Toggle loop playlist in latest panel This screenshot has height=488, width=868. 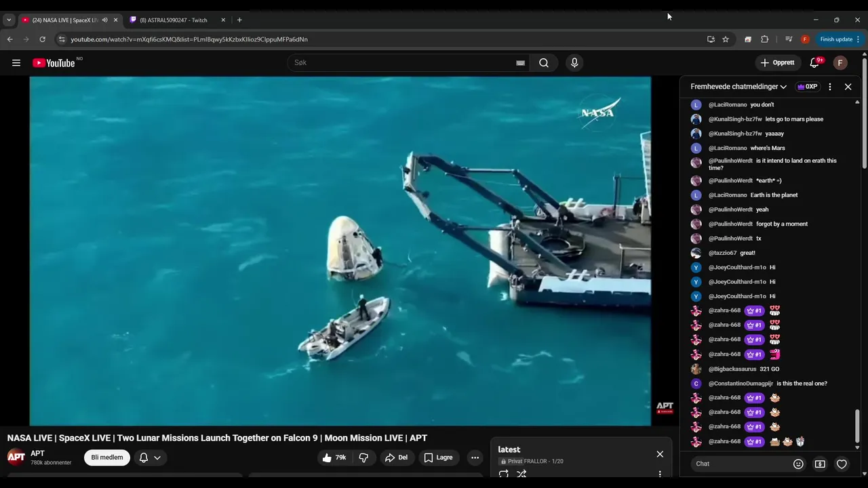pyautogui.click(x=504, y=474)
